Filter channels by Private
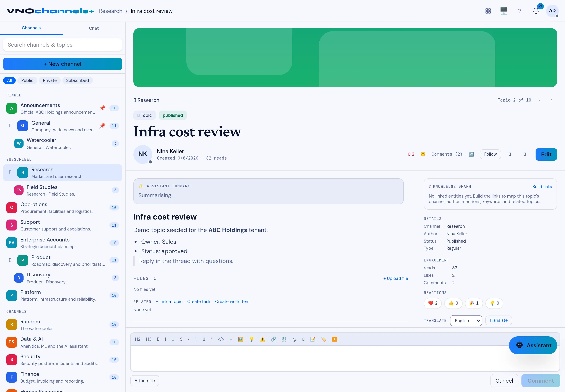This screenshot has height=392, width=565. [x=50, y=80]
